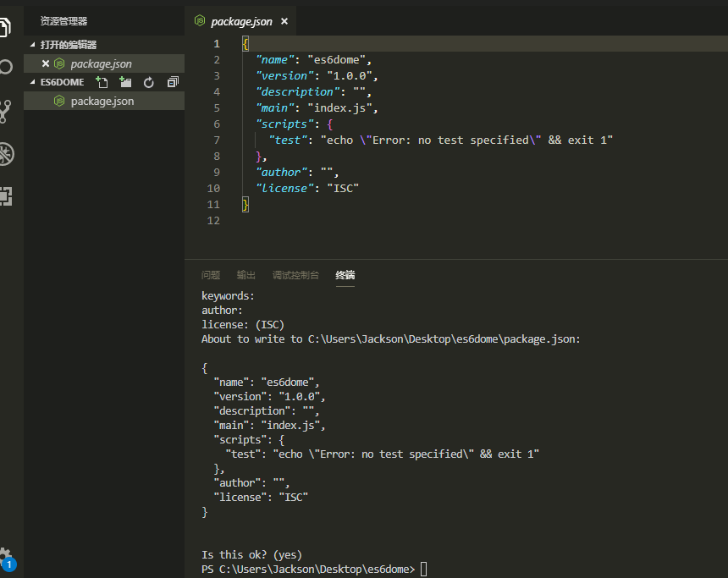Click the 'Is this ok? (yes)' terminal line
The width and height of the screenshot is (728, 578).
point(251,555)
